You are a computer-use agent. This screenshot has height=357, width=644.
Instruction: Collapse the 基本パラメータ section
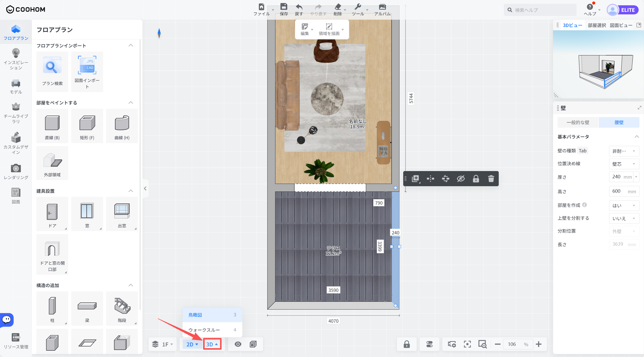coord(637,137)
